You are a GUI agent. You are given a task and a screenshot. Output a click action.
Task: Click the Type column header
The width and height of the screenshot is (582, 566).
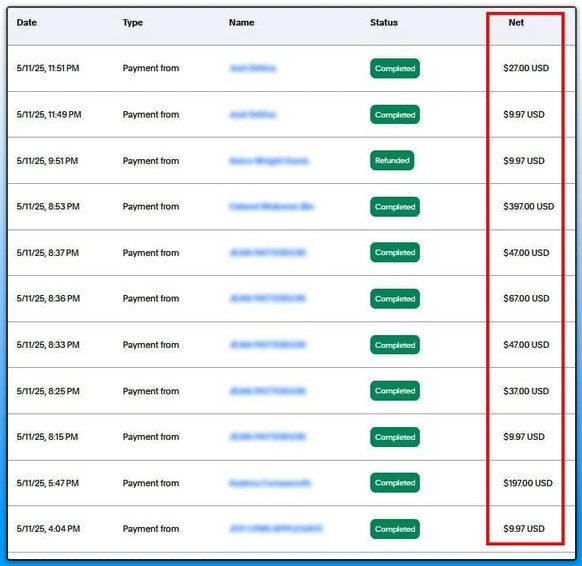click(133, 23)
